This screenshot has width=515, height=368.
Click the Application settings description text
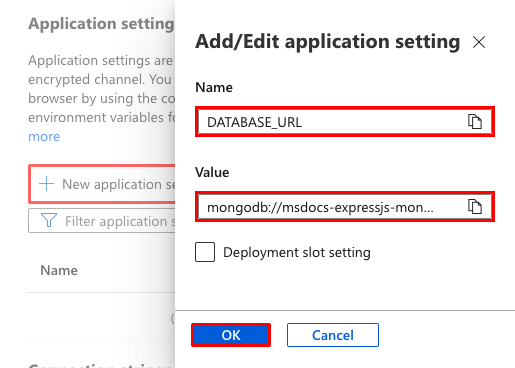click(x=101, y=89)
